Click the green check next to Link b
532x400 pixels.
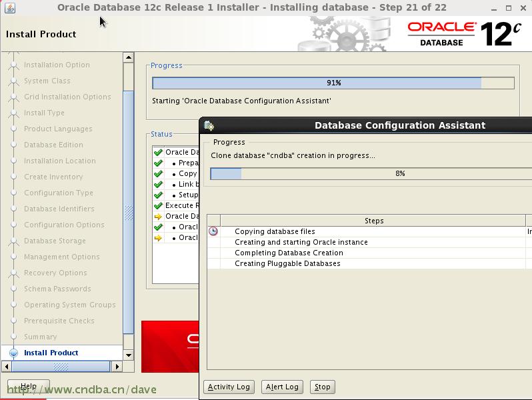click(158, 184)
